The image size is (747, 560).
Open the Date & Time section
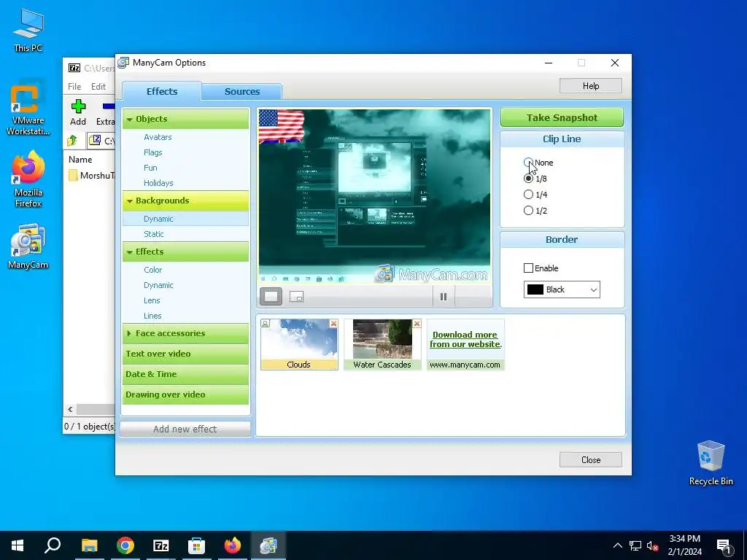point(186,374)
